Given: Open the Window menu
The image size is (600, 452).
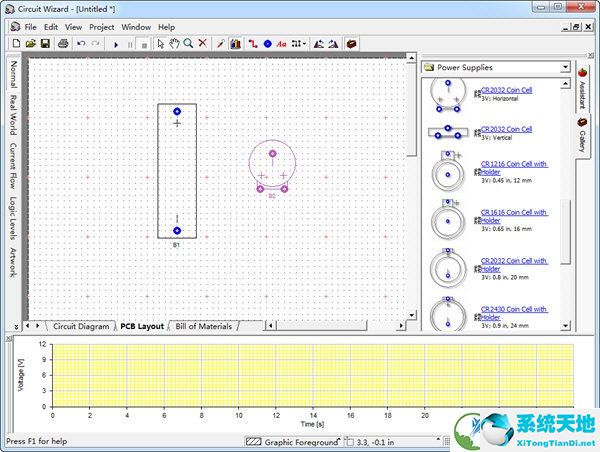Looking at the screenshot, I should 136,27.
